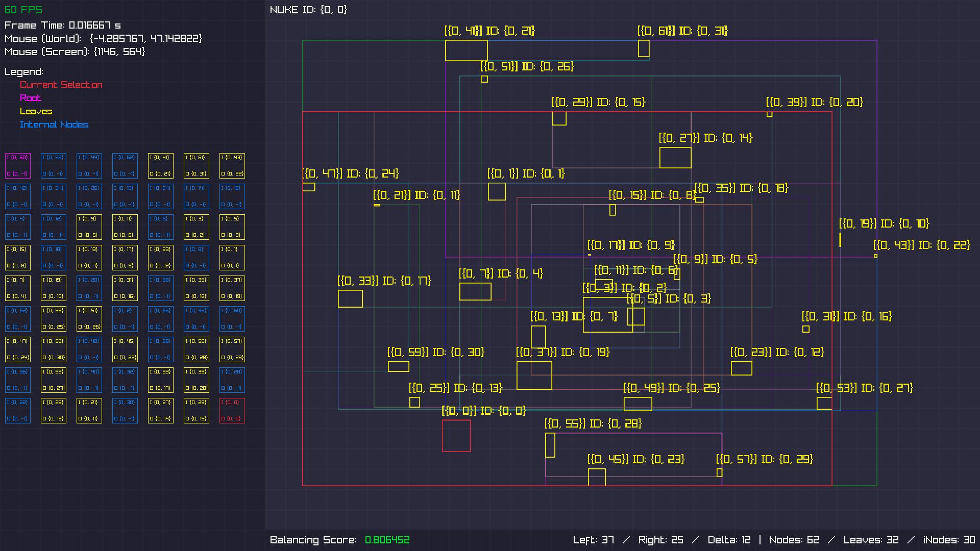The height and width of the screenshot is (551, 980).
Task: Select the leaf rectangle ID {0, 17}
Action: pyautogui.click(x=350, y=298)
